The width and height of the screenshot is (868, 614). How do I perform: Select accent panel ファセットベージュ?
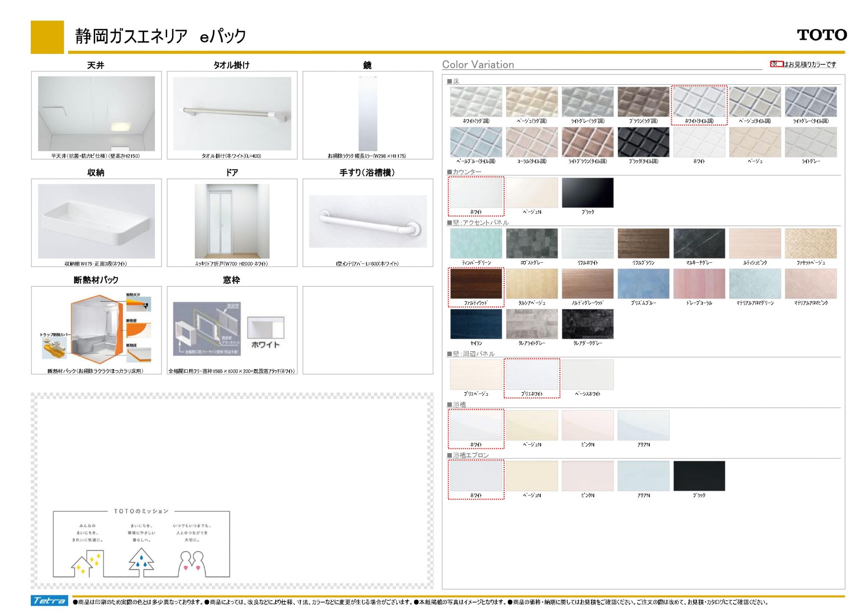[x=811, y=244]
